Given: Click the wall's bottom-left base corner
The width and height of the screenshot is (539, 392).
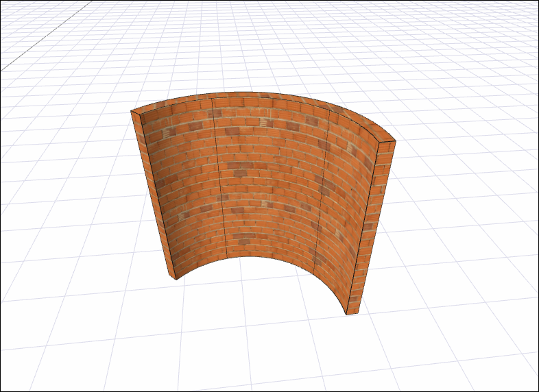Looking at the screenshot, I should tap(175, 278).
